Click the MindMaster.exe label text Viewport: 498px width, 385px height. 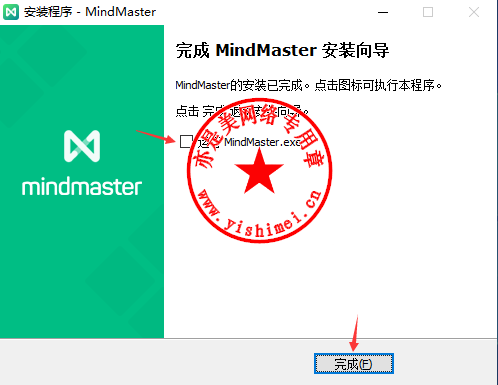pos(263,142)
